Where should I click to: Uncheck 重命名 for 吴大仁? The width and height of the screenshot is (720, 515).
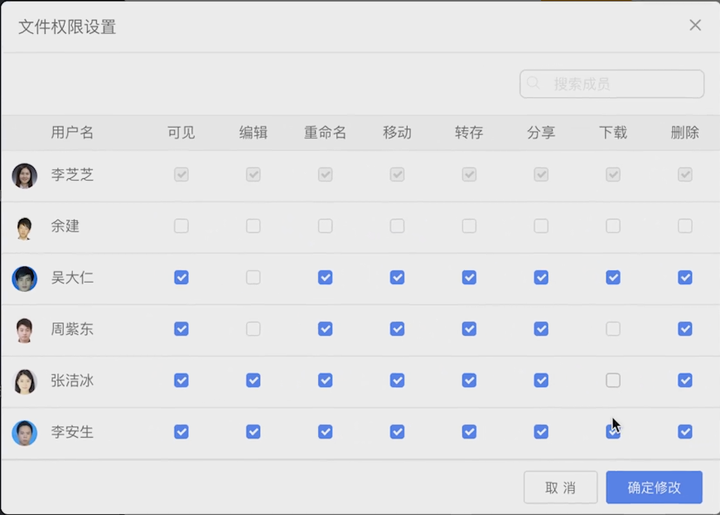tap(325, 277)
